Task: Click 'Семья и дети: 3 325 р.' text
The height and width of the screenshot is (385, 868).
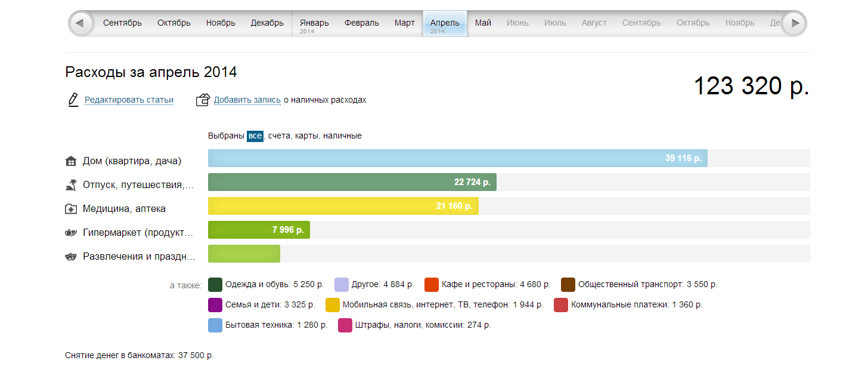Action: [270, 305]
